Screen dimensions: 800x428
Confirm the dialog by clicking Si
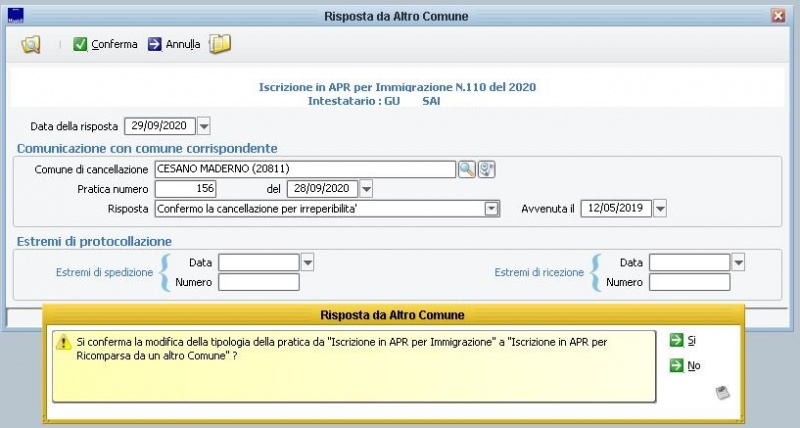(x=683, y=340)
